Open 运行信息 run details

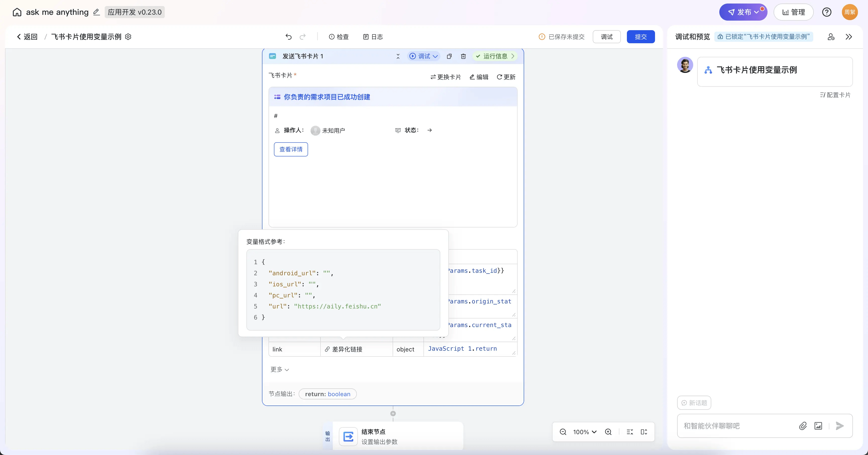click(495, 56)
